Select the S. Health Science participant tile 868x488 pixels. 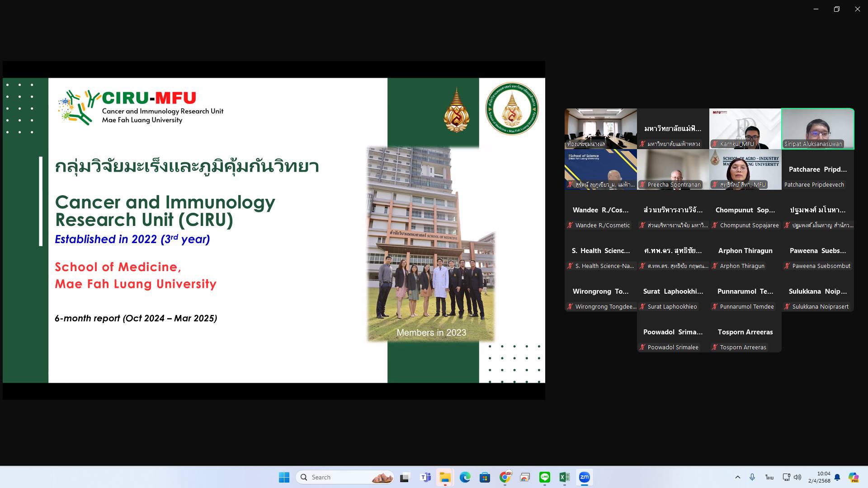[x=601, y=251]
